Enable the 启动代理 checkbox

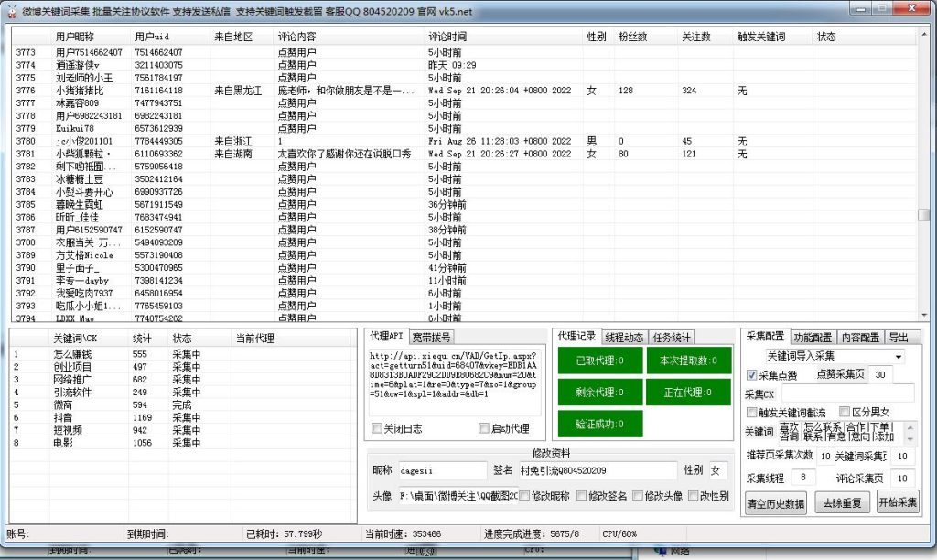pyautogui.click(x=485, y=428)
